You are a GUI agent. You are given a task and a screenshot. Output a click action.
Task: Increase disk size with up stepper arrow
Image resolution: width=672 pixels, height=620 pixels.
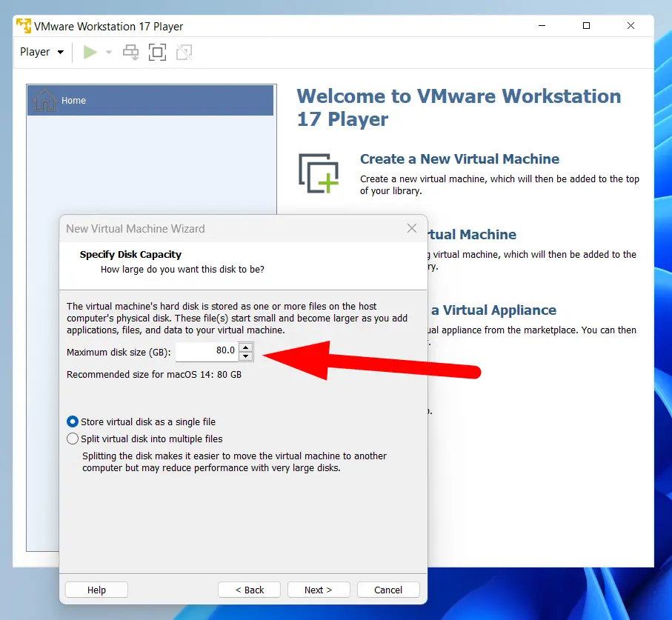pyautogui.click(x=245, y=347)
